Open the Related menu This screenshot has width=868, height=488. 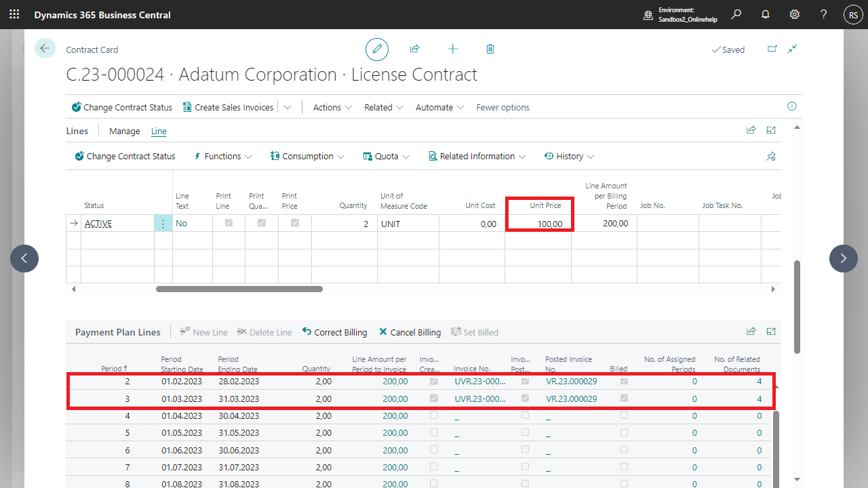384,107
